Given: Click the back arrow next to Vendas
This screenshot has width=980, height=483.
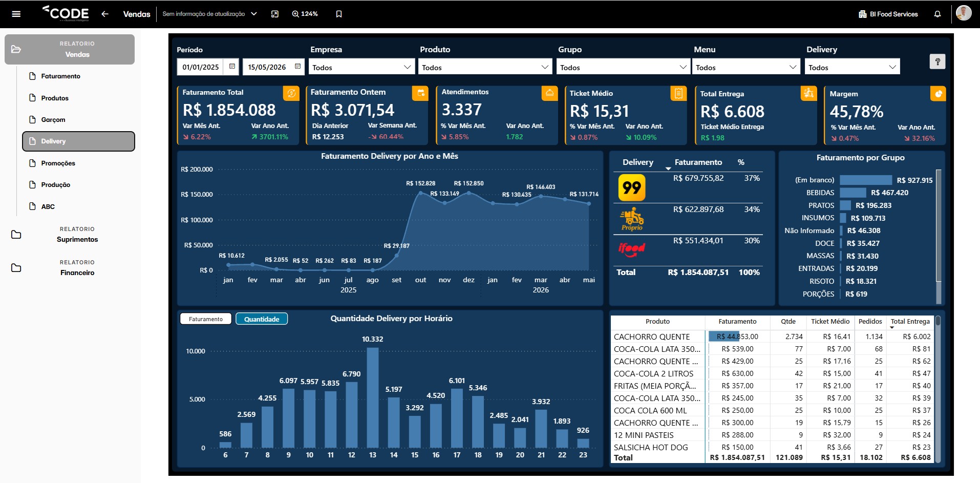Looking at the screenshot, I should pyautogui.click(x=105, y=14).
